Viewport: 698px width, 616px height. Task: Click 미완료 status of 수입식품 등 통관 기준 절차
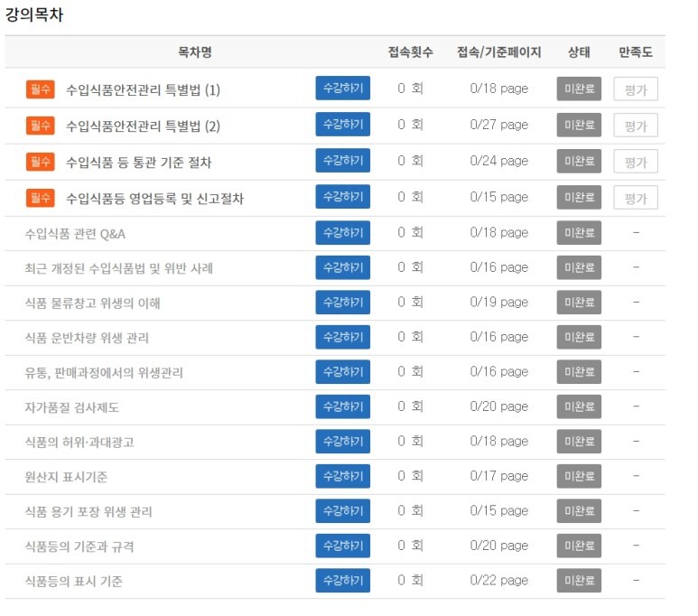[579, 161]
